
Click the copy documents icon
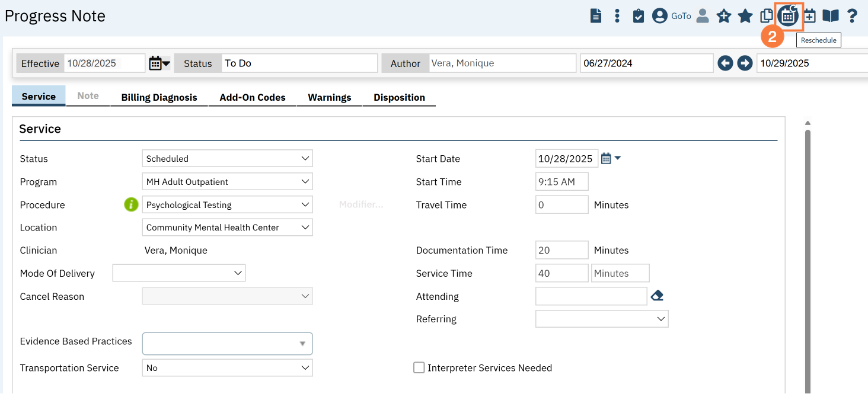[x=767, y=16]
